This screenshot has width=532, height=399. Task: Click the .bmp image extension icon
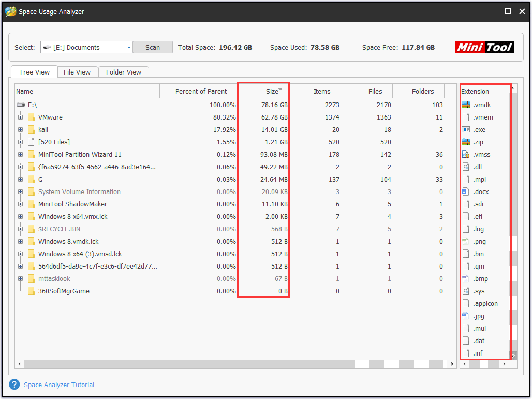tap(466, 279)
